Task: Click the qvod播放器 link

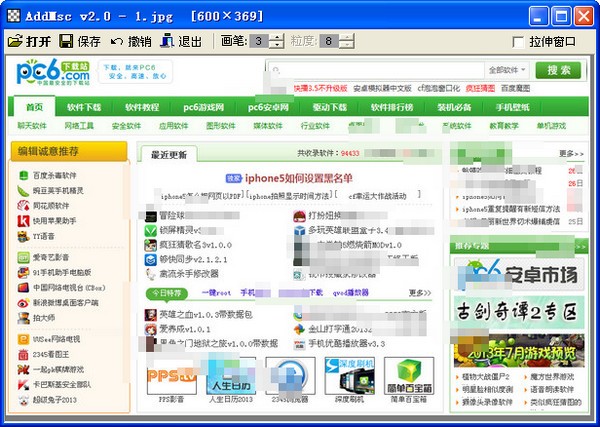Action: 351,293
